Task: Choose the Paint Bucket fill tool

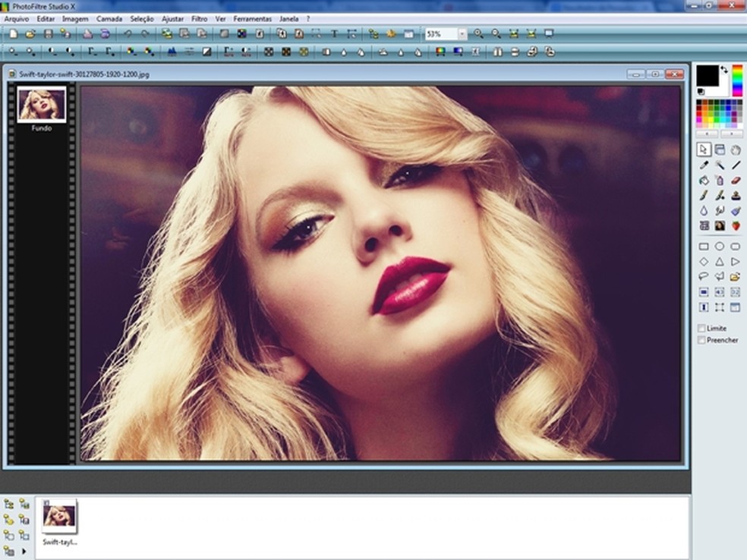Action: point(704,181)
